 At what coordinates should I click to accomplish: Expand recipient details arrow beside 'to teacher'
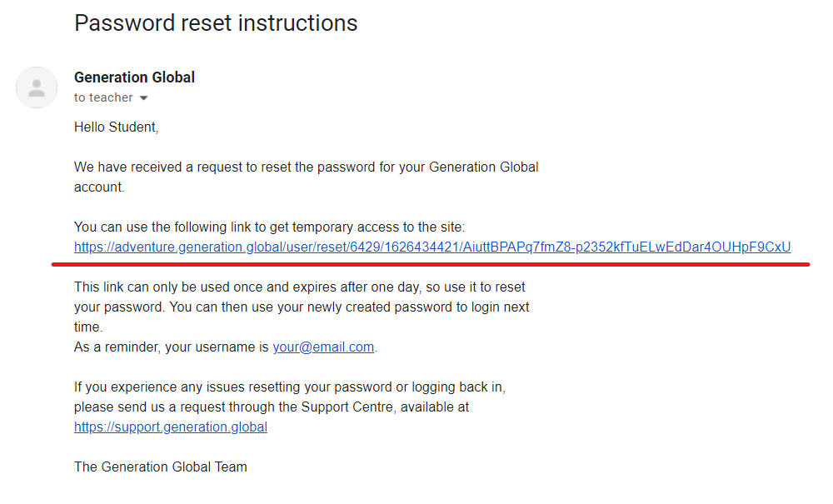point(143,97)
